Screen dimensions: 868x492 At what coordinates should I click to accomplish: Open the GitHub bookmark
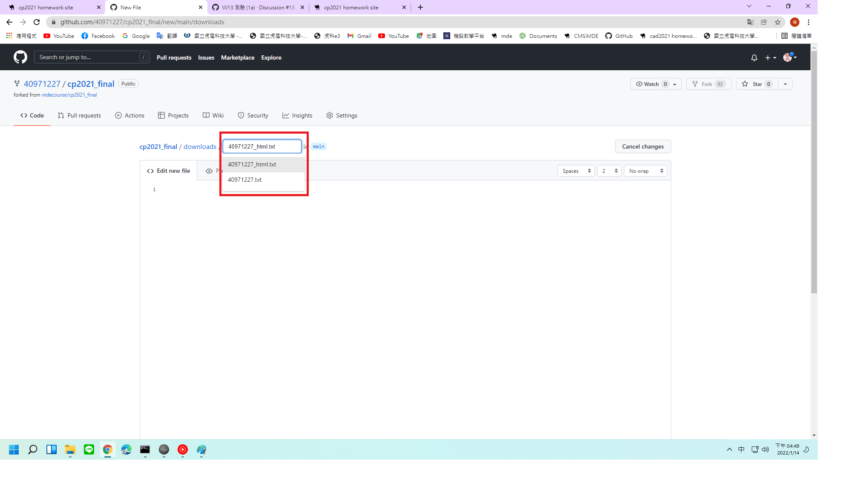[619, 36]
